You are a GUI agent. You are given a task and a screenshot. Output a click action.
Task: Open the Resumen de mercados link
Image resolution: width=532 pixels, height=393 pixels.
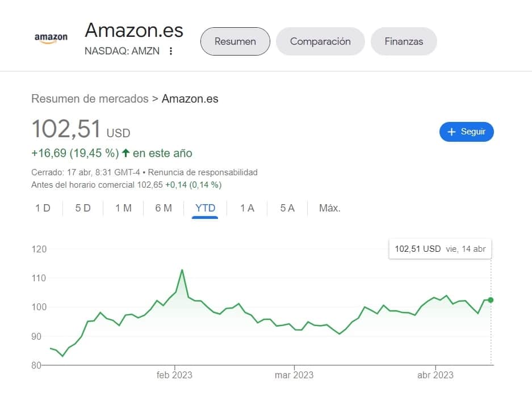tap(90, 99)
